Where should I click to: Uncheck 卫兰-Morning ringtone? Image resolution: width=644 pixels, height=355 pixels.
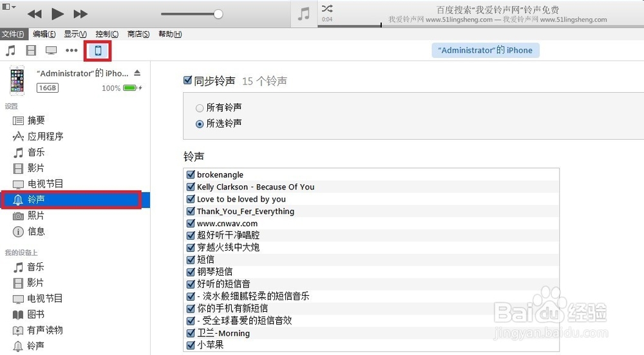(x=191, y=333)
